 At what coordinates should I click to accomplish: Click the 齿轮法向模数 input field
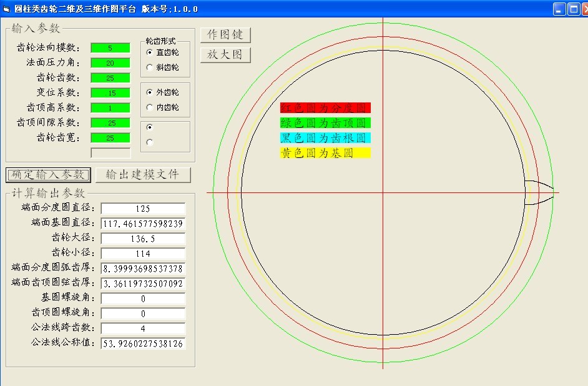pyautogui.click(x=110, y=47)
